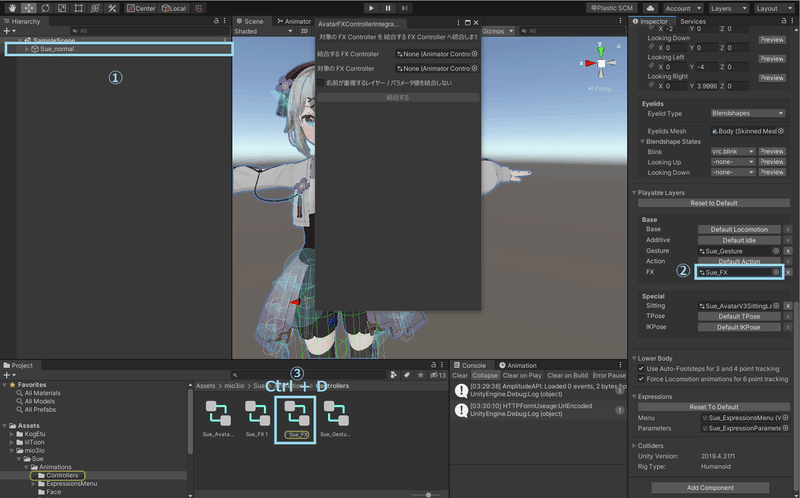The width and height of the screenshot is (800, 498).
Task: Expand the Colliders section
Action: coord(634,445)
